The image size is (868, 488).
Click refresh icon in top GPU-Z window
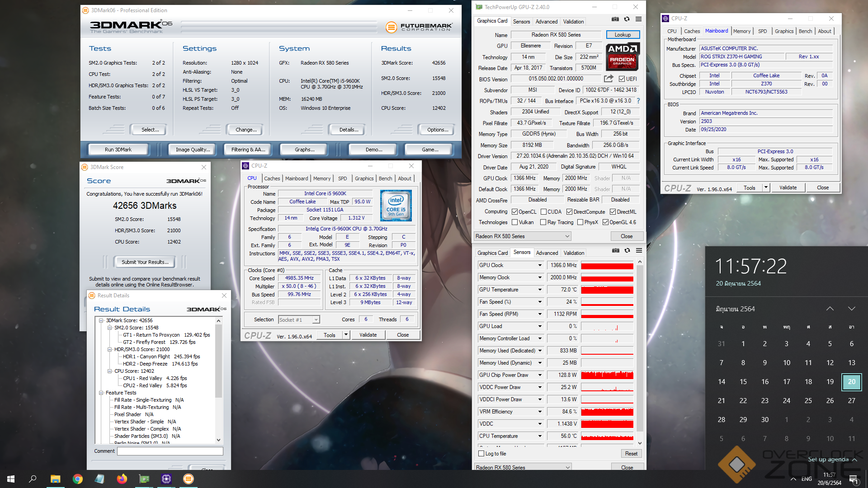point(627,19)
